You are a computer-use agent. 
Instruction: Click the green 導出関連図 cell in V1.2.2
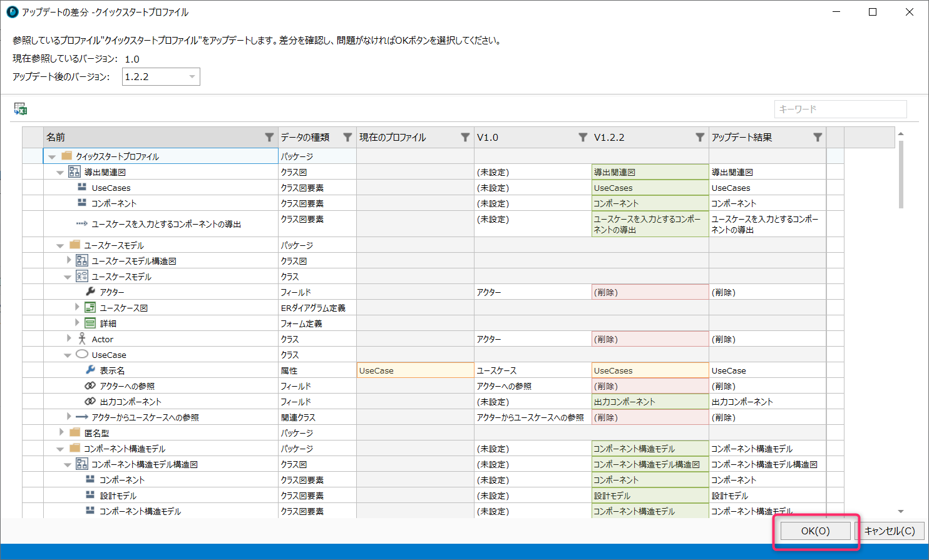click(650, 171)
